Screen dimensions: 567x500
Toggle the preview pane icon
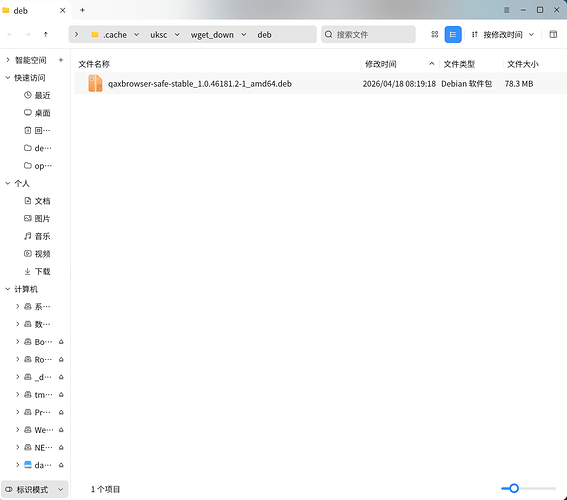pos(553,34)
